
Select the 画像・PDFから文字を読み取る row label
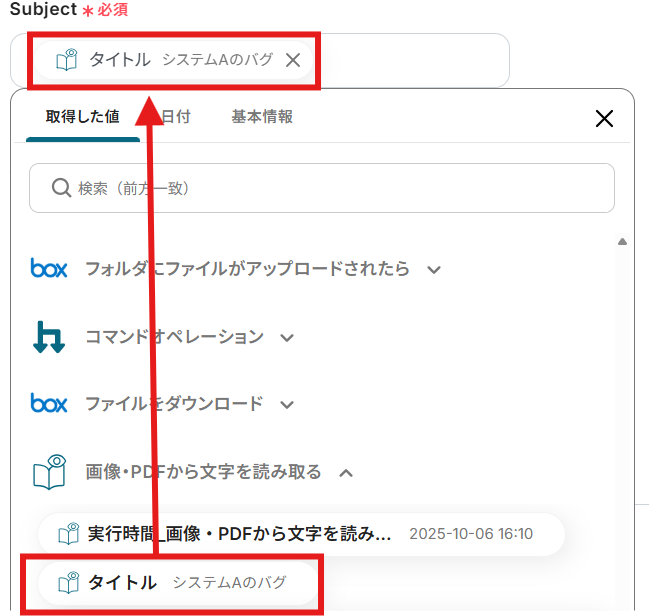pos(203,472)
